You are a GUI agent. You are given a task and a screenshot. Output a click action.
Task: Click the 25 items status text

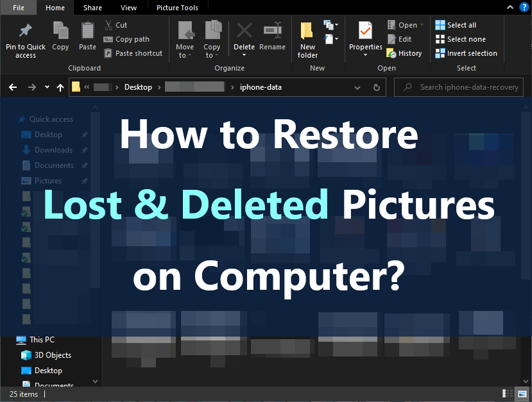point(23,394)
